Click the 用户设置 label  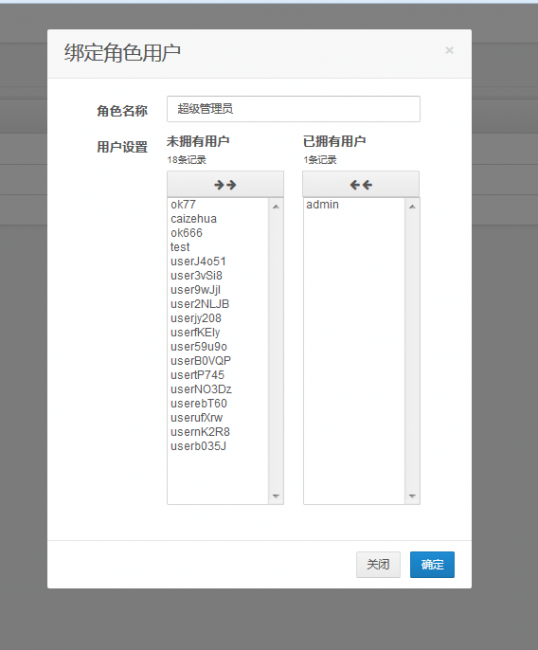[122, 147]
